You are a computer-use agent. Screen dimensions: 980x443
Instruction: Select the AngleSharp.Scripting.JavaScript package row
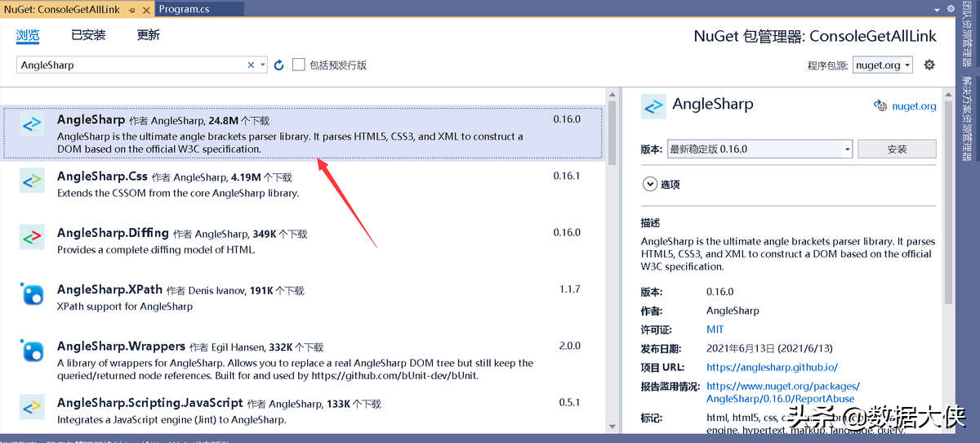click(304, 411)
